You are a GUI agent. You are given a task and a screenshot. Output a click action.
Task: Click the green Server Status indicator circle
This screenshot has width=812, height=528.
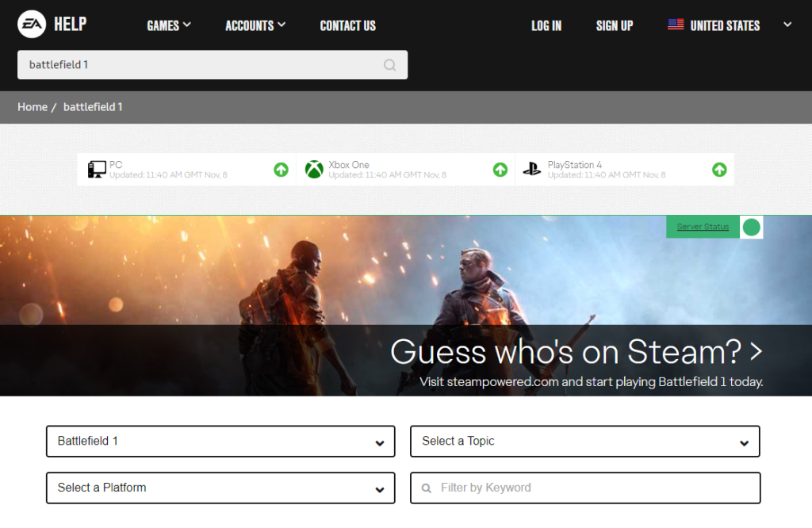[x=752, y=227]
